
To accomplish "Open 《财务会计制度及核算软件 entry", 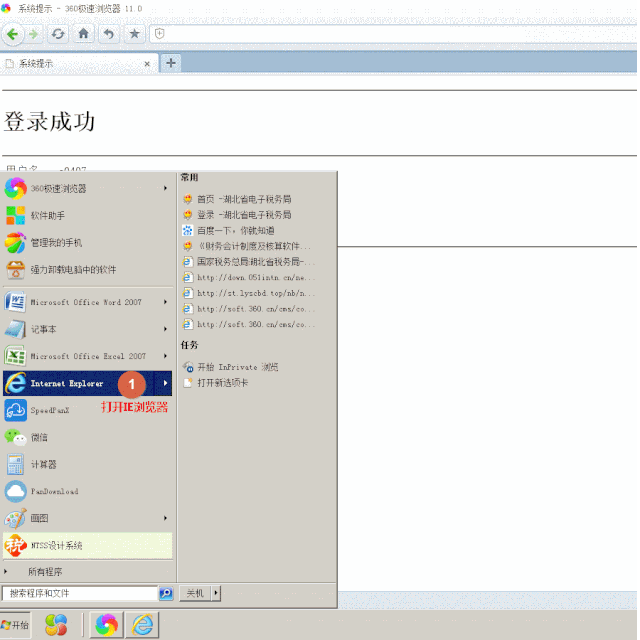I will point(247,246).
